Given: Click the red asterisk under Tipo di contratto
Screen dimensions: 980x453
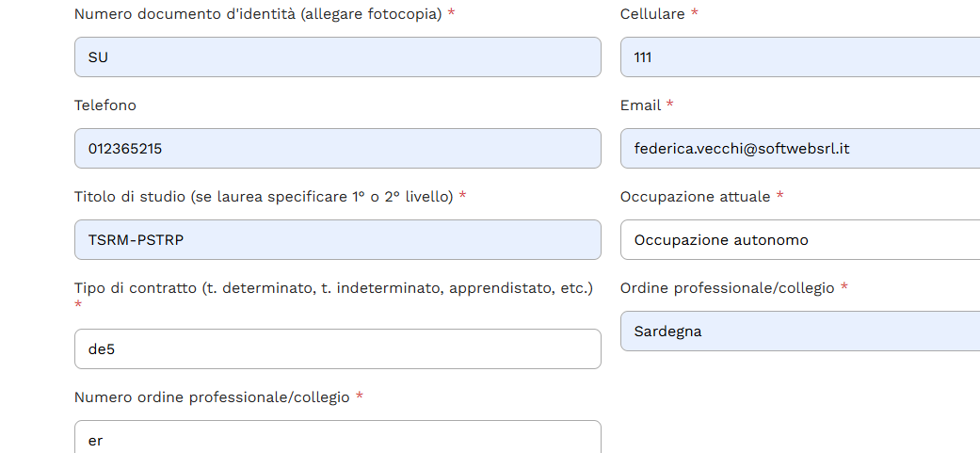Looking at the screenshot, I should click(78, 306).
